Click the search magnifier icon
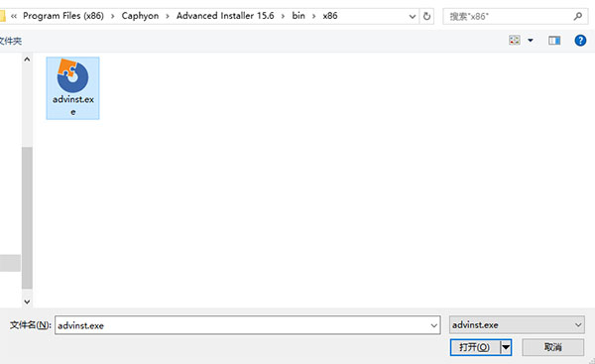595x364 pixels. point(577,16)
